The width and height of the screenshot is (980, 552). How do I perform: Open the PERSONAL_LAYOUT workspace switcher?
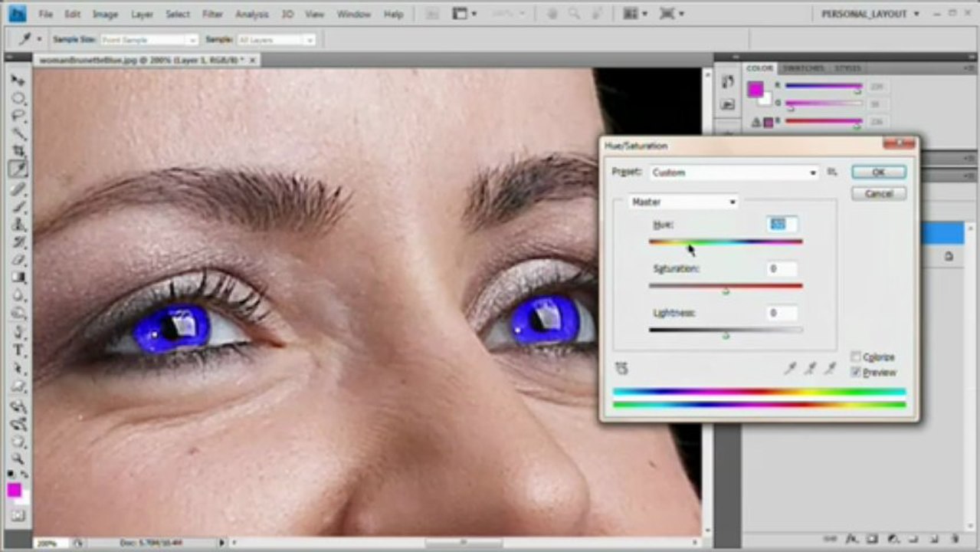point(869,14)
